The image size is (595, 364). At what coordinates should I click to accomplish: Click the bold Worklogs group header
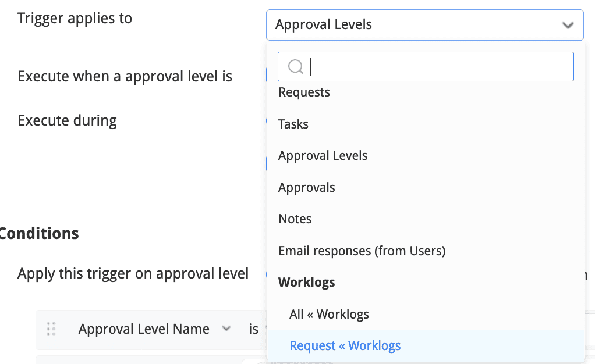306,283
